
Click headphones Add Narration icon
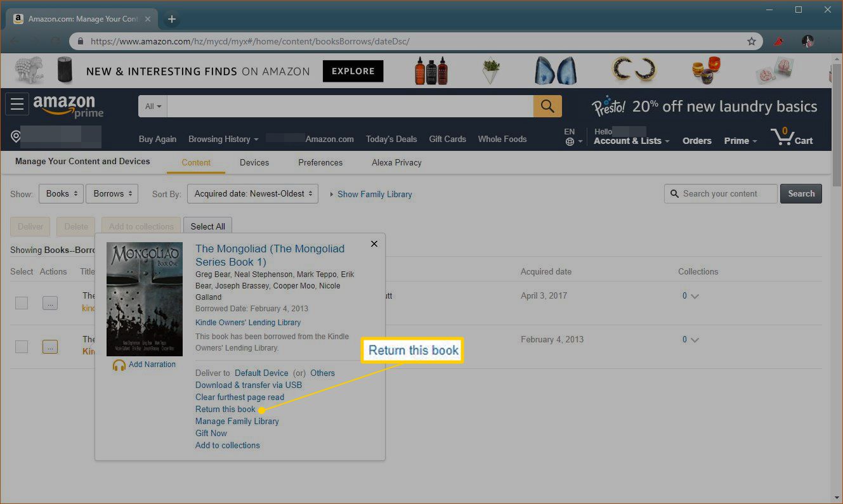pyautogui.click(x=119, y=365)
